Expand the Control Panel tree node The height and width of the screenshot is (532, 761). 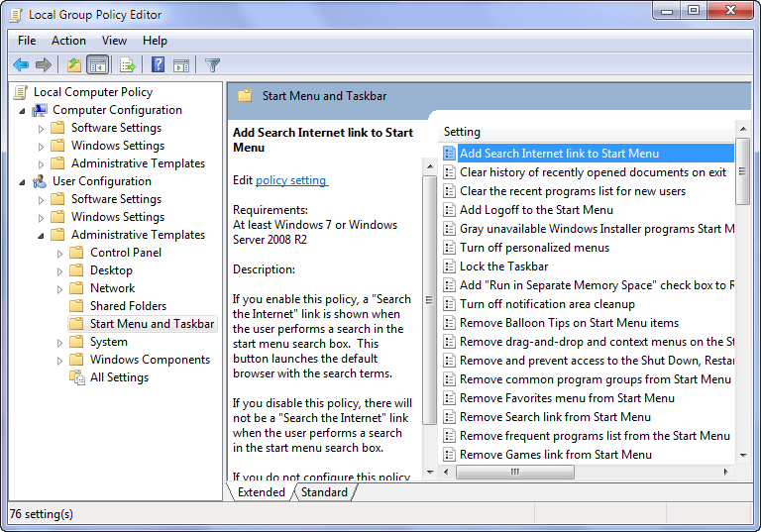coord(59,254)
